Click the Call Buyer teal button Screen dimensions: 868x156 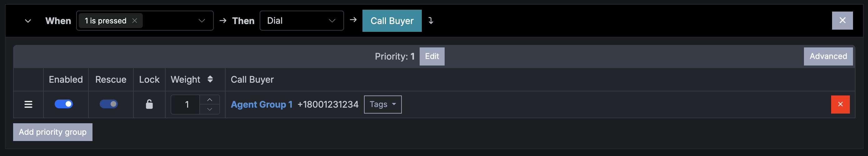pyautogui.click(x=392, y=21)
